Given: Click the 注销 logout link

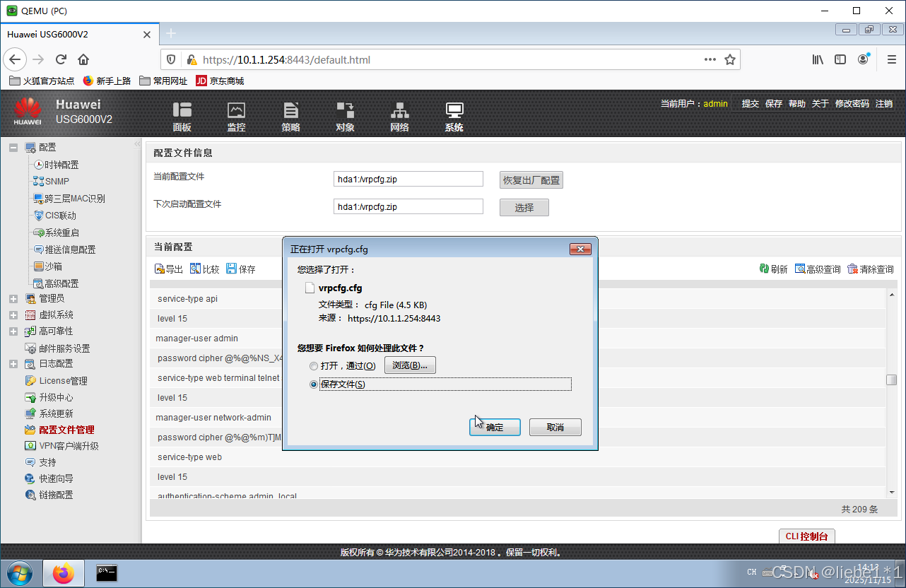Looking at the screenshot, I should tap(884, 104).
